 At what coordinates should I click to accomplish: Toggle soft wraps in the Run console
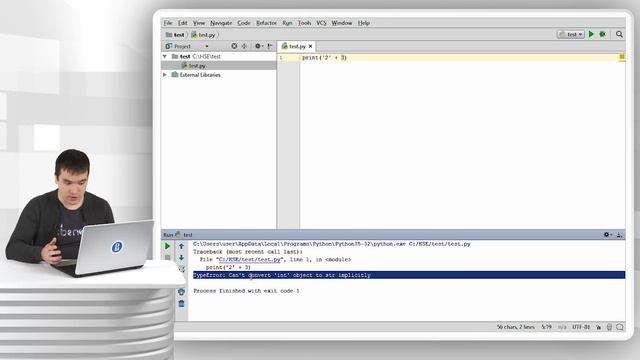click(181, 269)
